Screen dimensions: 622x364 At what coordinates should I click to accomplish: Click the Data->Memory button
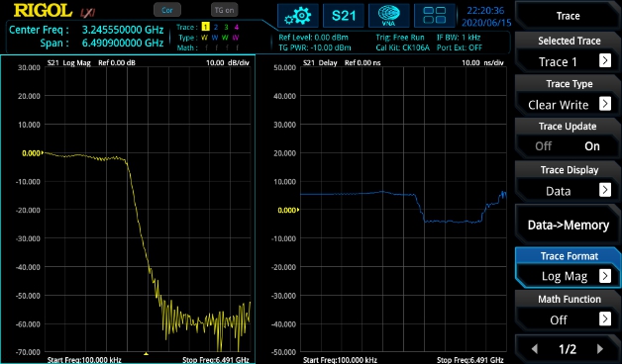click(x=568, y=225)
